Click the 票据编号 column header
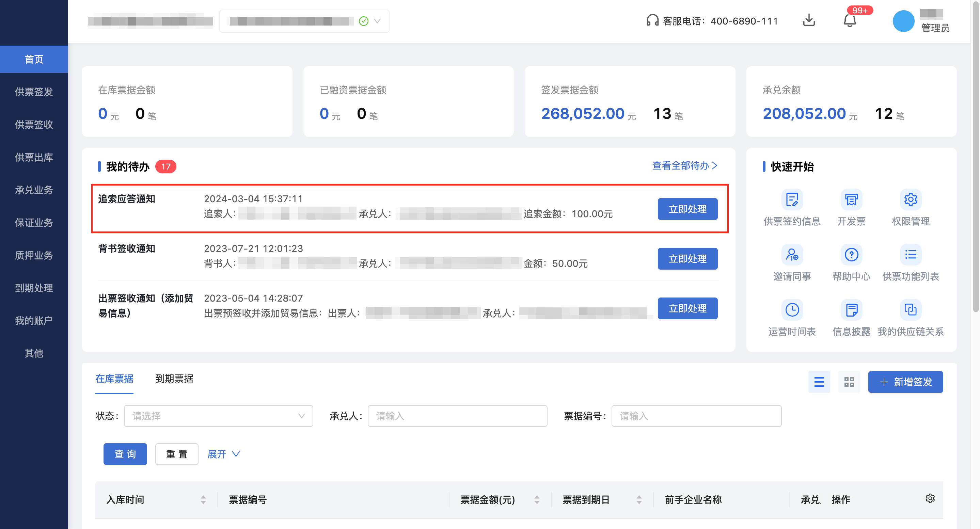 (248, 500)
